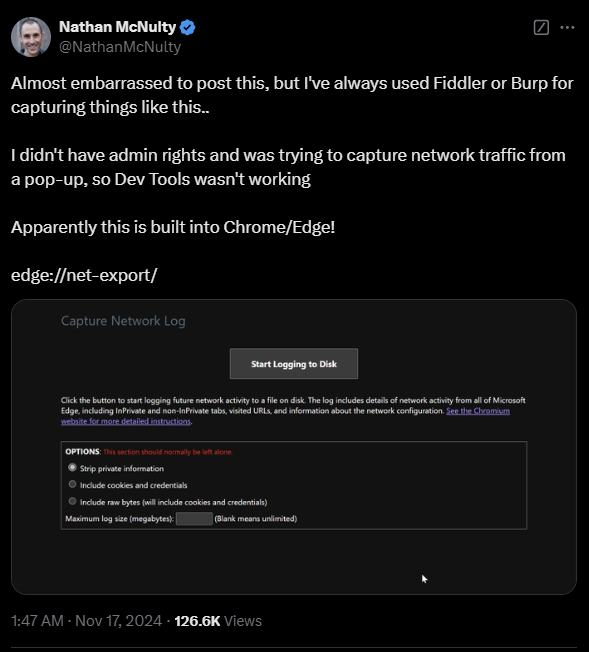
Task: Select Include cookies and credentials option
Action: [72, 484]
